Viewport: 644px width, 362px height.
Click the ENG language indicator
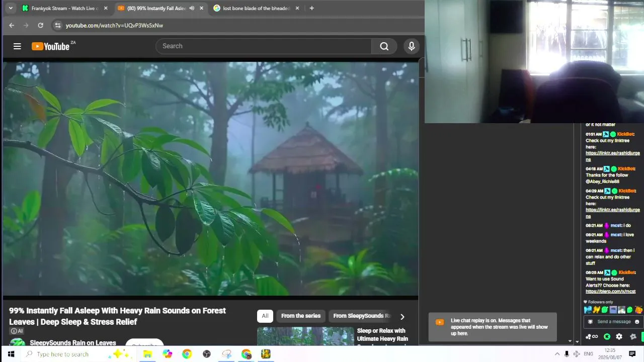(x=588, y=354)
